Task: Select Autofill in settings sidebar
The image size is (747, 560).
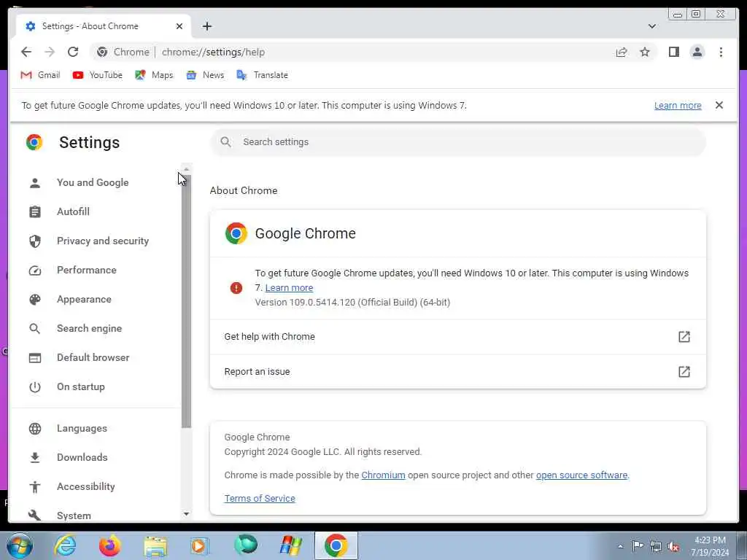Action: pyautogui.click(x=74, y=212)
